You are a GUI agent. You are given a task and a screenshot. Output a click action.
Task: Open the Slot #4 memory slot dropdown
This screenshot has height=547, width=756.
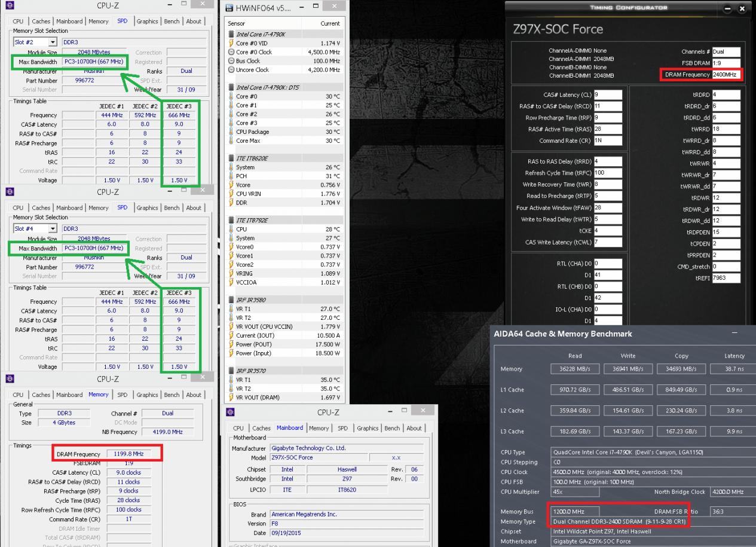(53, 229)
